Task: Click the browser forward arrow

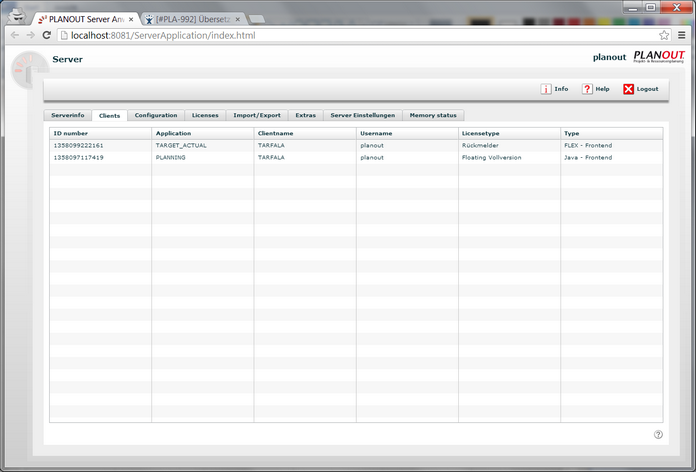Action: pyautogui.click(x=31, y=35)
